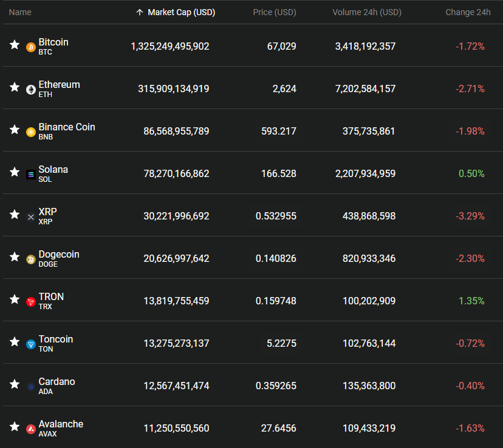503x448 pixels.
Task: Open the Ethereum coin name
Action: 59,85
